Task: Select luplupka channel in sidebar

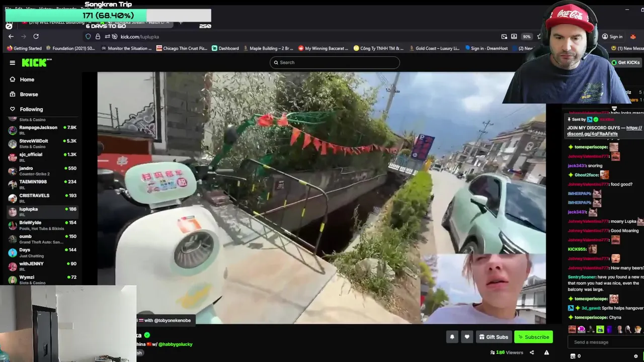Action: [42, 212]
